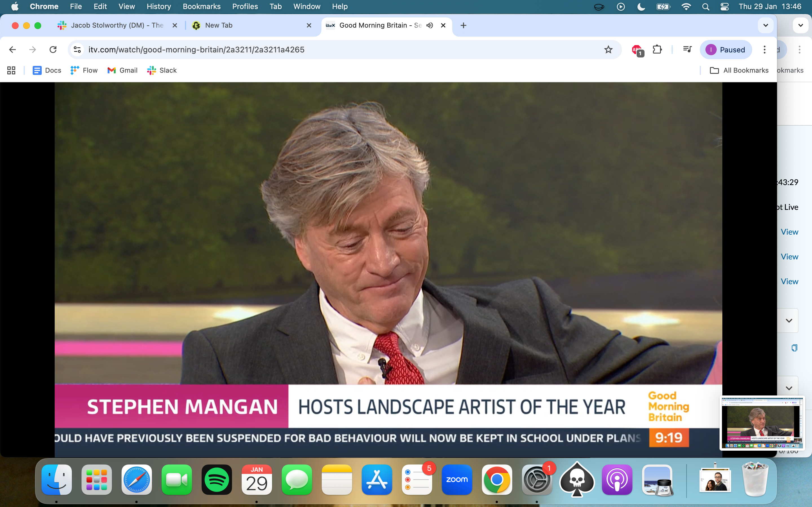The image size is (812, 507).
Task: Open the tab search chevron
Action: pos(765,25)
